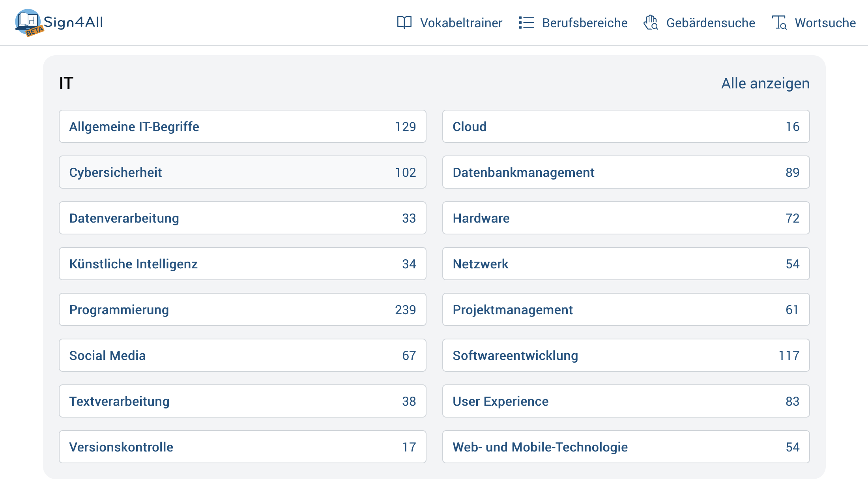The width and height of the screenshot is (868, 502).
Task: Choose the Softwareentwicklung category
Action: pyautogui.click(x=626, y=355)
